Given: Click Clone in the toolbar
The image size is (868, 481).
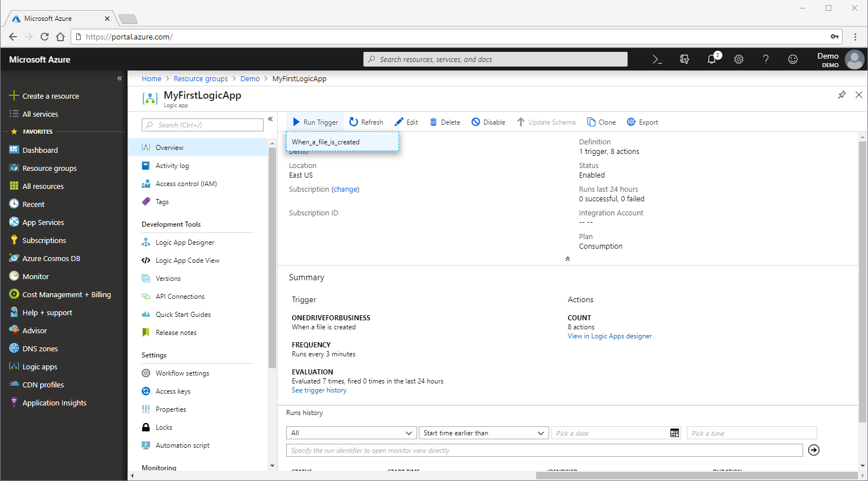Looking at the screenshot, I should (602, 122).
